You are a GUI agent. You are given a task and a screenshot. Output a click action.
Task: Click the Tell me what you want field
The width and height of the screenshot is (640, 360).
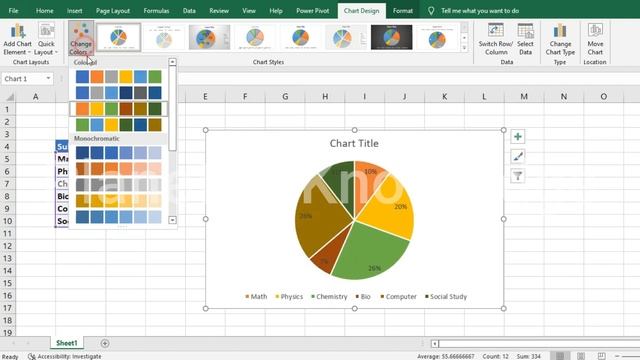point(480,11)
